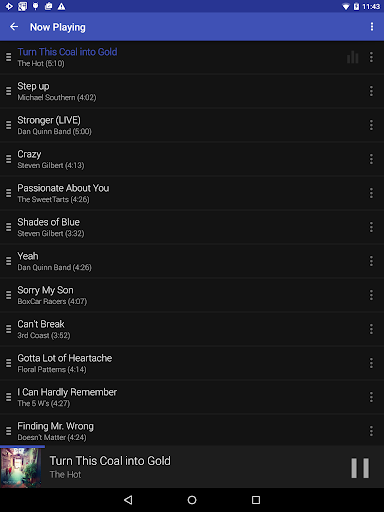Viewport: 384px width, 512px height.
Task: Click the drag handle for Can't Break
Action: pos(9,329)
